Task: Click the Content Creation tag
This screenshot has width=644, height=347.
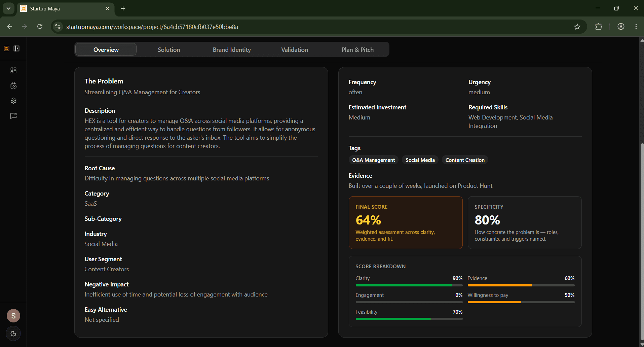Action: (x=465, y=160)
